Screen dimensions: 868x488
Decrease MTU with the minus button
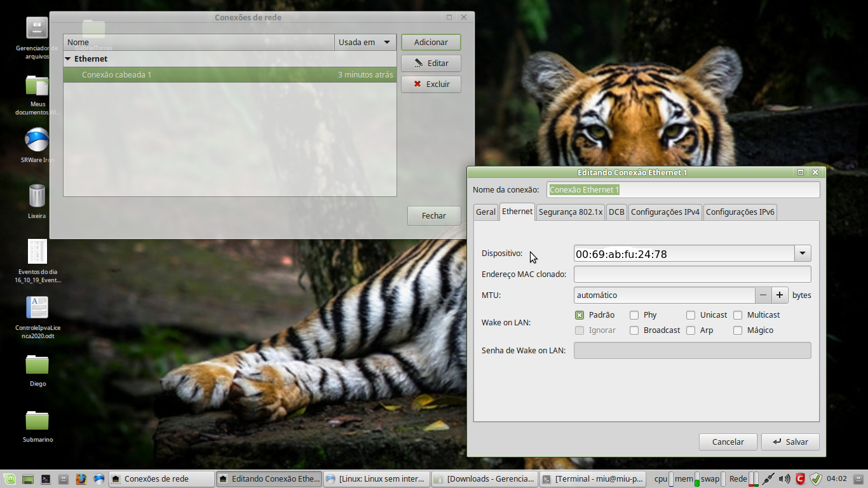tap(763, 295)
